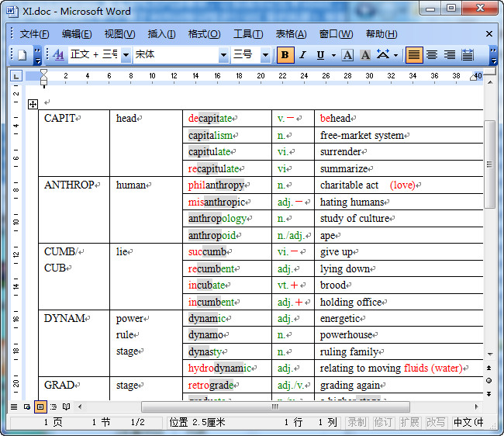Open underline style dropdown arrow

[x=333, y=55]
